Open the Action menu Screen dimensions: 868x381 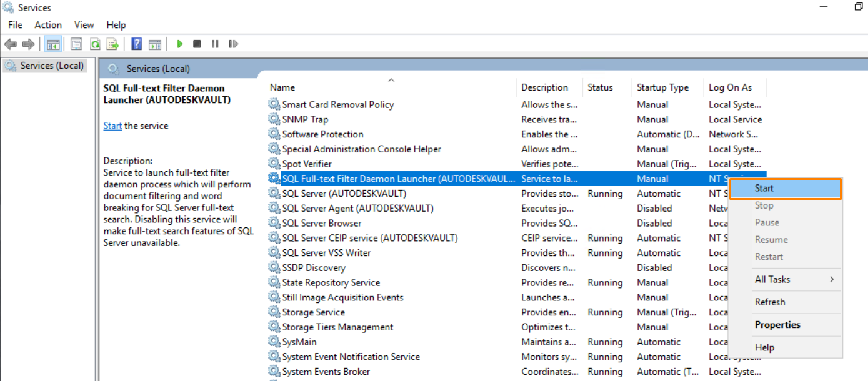point(48,25)
